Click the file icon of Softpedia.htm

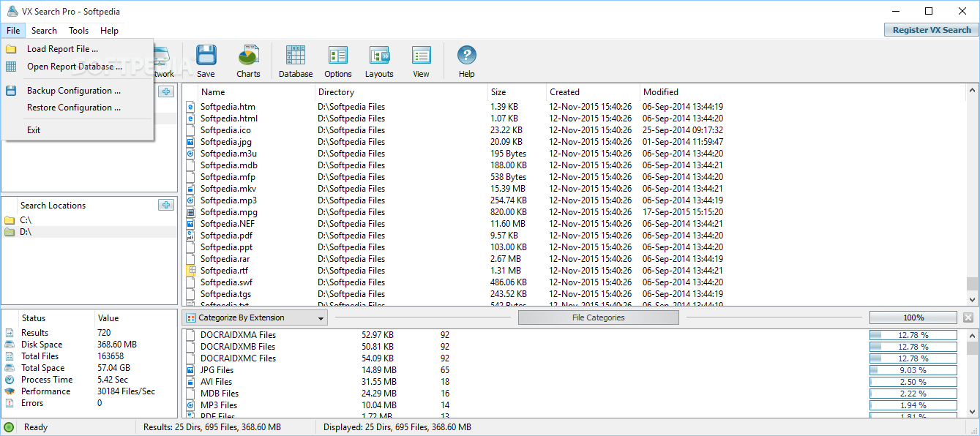190,107
